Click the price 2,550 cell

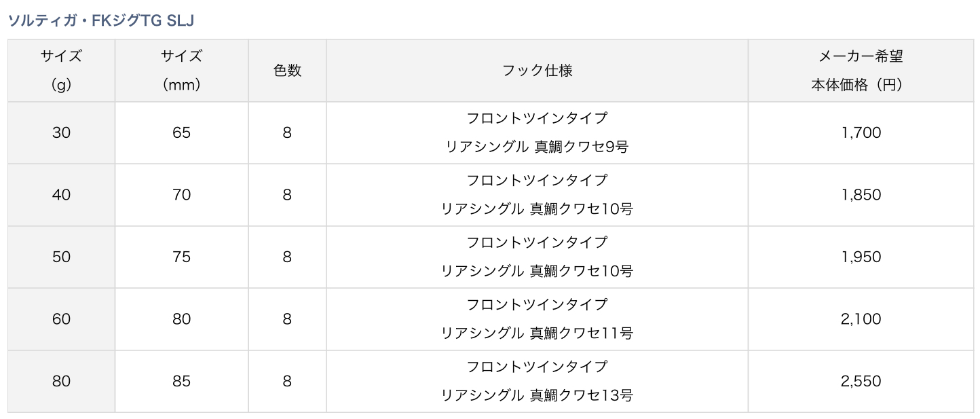point(861,381)
